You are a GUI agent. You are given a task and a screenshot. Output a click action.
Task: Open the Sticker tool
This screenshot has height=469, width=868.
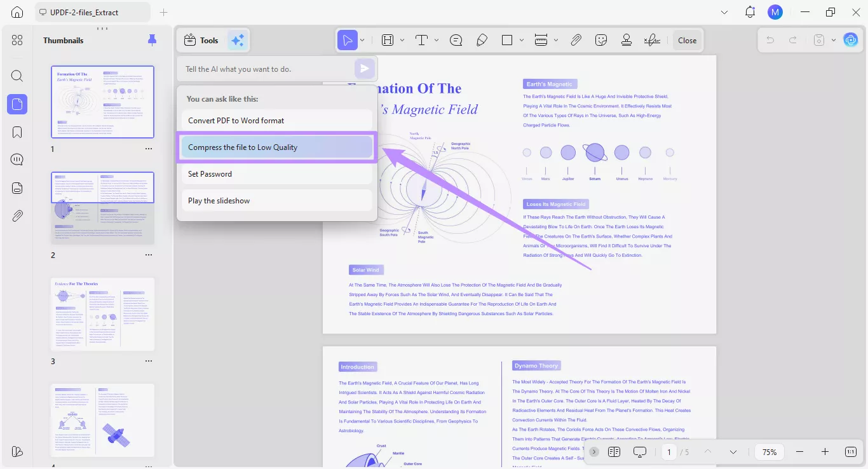(x=601, y=40)
